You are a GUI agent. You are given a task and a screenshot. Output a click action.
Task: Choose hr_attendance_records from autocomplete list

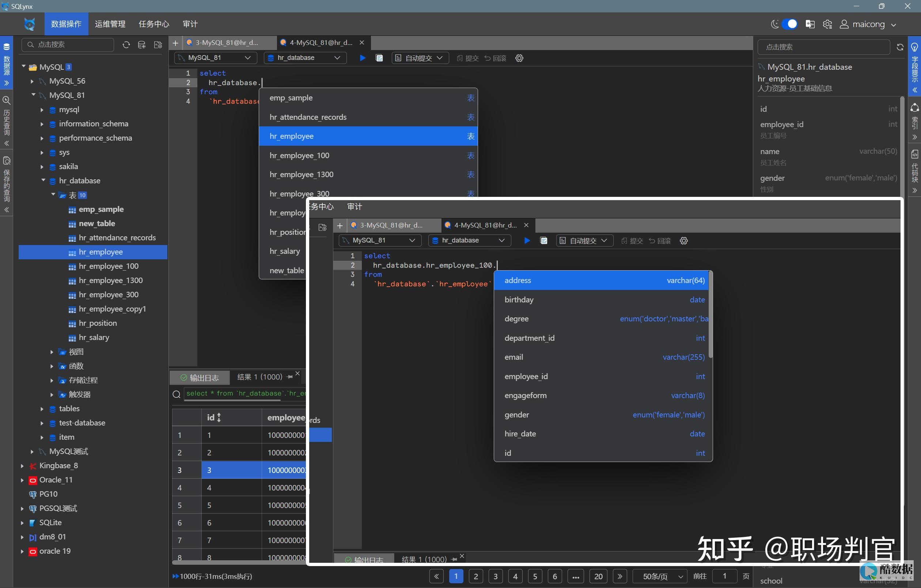368,117
